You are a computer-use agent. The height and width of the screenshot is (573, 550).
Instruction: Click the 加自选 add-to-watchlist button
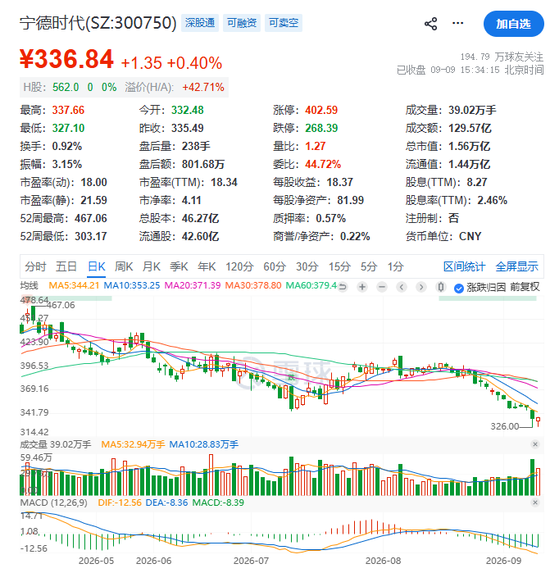click(x=513, y=24)
